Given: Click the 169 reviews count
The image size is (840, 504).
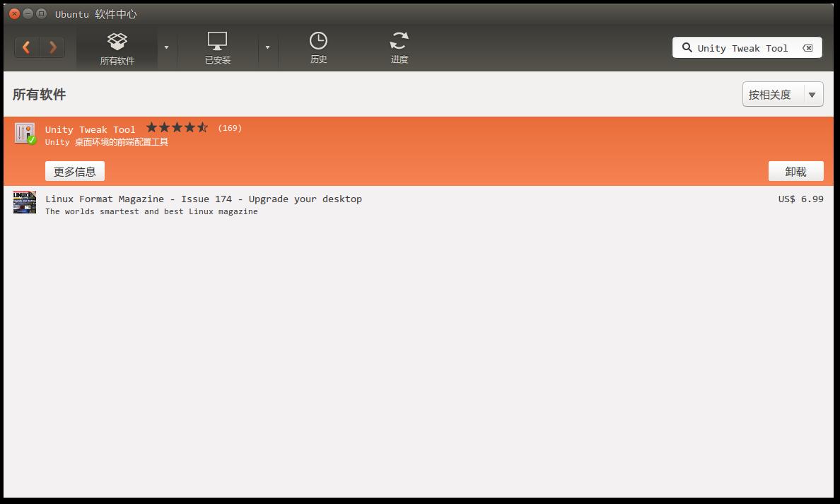Looking at the screenshot, I should point(230,128).
